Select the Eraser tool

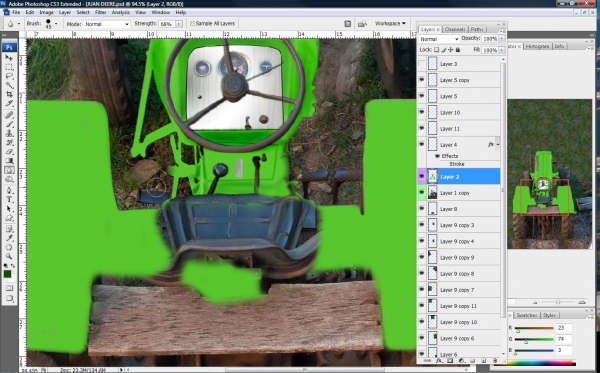tap(9, 151)
